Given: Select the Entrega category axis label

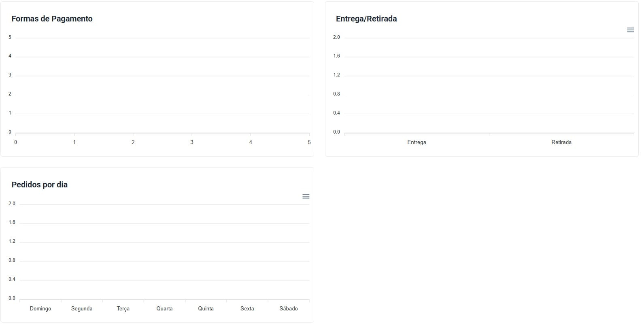Looking at the screenshot, I should click(x=417, y=142).
